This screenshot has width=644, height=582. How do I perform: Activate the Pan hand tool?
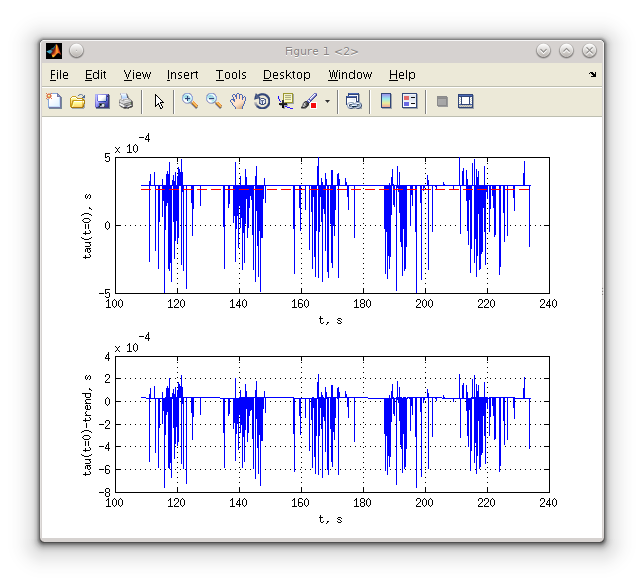(x=238, y=101)
